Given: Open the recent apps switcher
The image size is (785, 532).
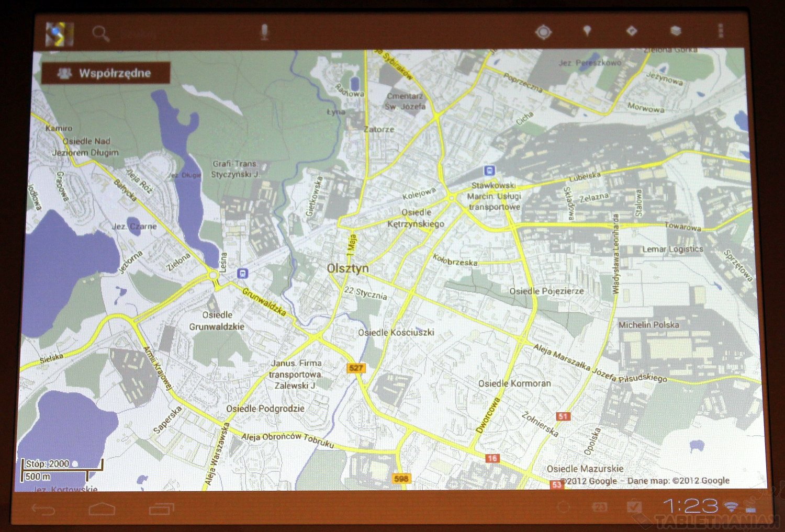Looking at the screenshot, I should click(161, 508).
